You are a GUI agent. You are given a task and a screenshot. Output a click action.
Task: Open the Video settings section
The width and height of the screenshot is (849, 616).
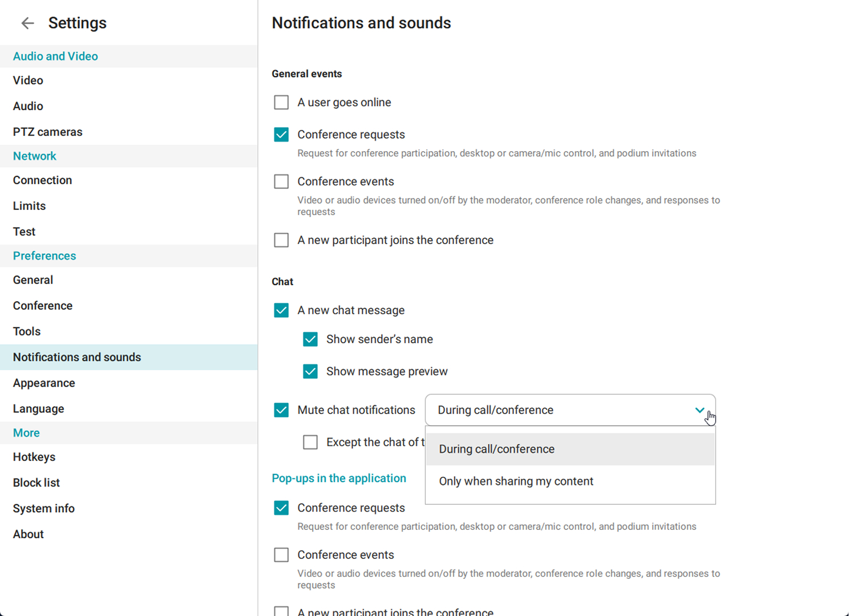28,80
